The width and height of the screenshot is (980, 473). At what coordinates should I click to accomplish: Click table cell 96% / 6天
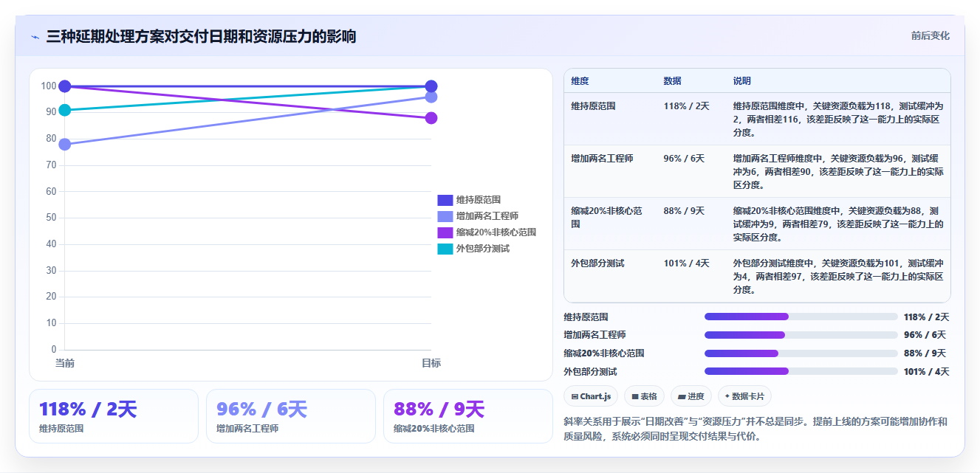click(684, 159)
